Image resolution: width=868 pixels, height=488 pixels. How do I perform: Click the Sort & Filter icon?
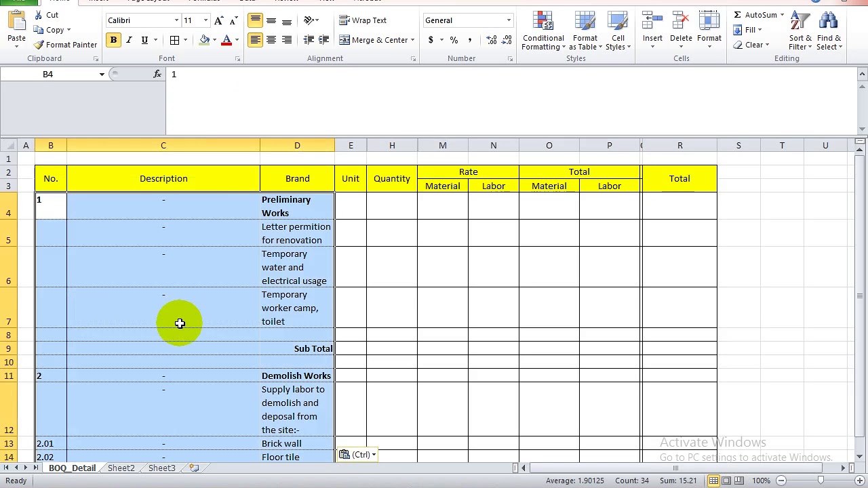coord(799,30)
